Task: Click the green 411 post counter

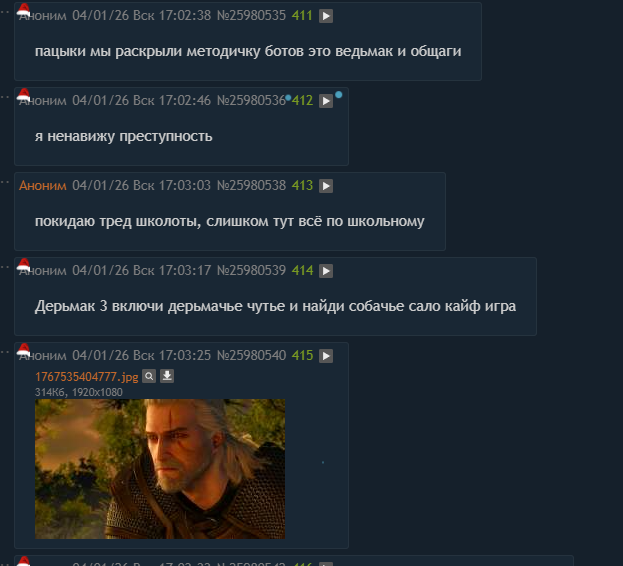Action: pyautogui.click(x=302, y=15)
